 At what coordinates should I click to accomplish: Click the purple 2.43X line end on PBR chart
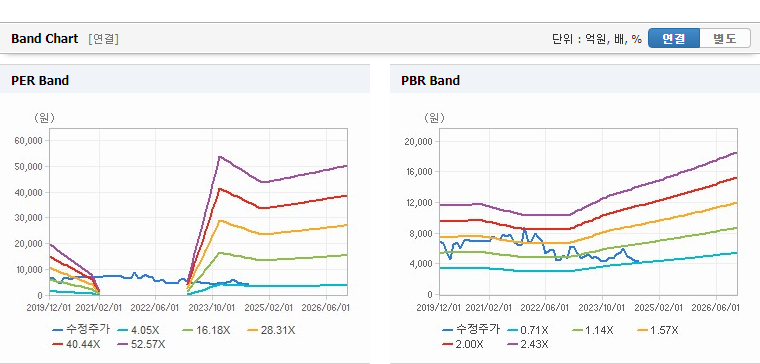coord(736,153)
